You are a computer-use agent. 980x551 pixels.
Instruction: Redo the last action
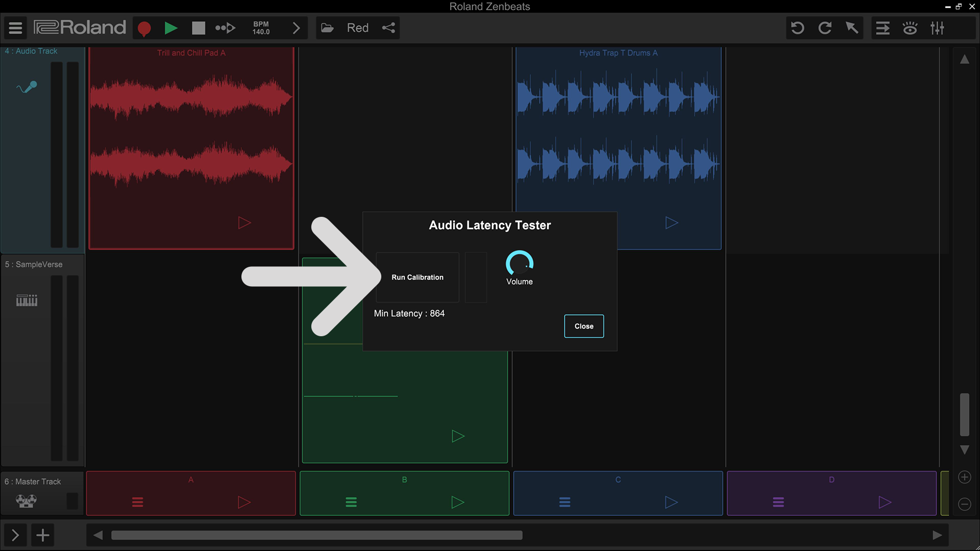825,28
